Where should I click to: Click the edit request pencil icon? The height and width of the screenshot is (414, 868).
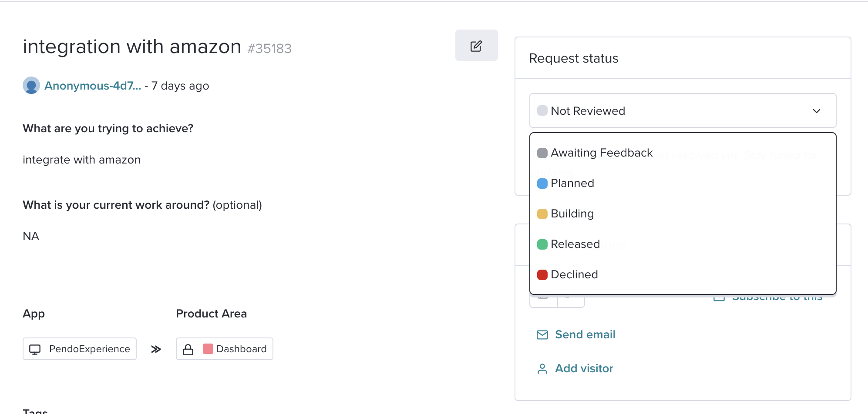(x=476, y=46)
